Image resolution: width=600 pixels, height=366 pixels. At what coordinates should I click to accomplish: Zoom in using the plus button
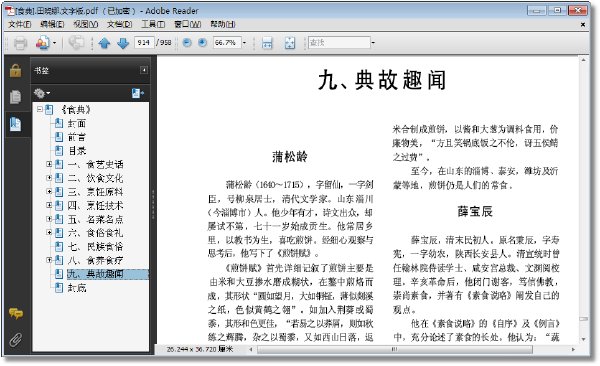pos(202,42)
